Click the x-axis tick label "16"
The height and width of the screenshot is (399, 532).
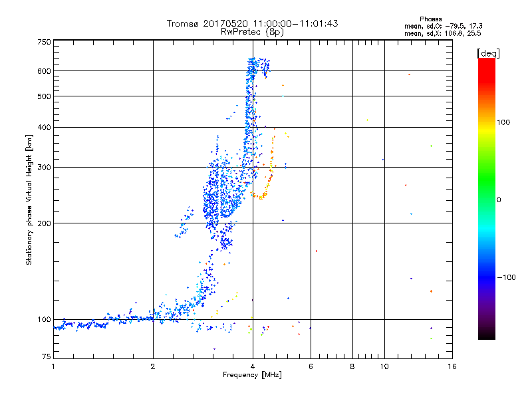(x=452, y=366)
